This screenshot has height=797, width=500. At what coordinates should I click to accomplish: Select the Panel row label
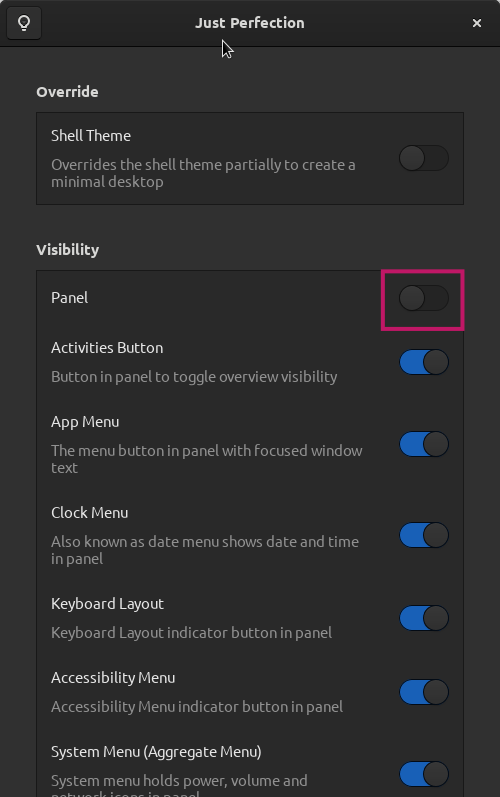70,298
